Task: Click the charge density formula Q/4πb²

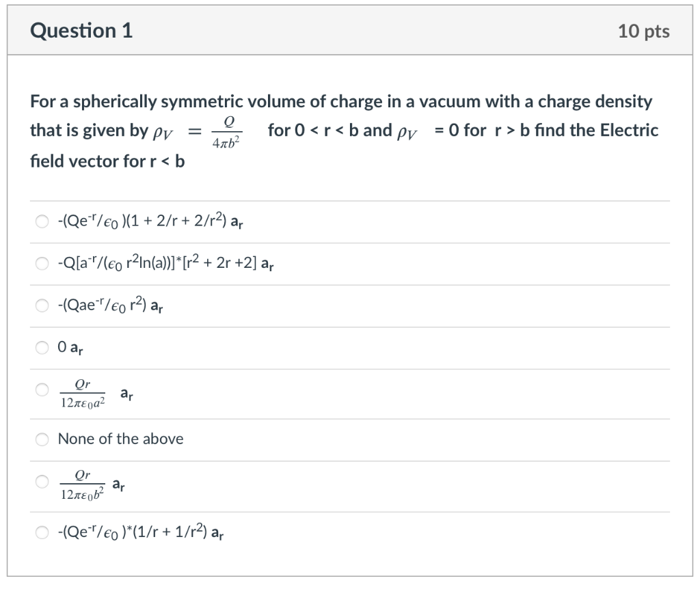Action: click(x=227, y=132)
